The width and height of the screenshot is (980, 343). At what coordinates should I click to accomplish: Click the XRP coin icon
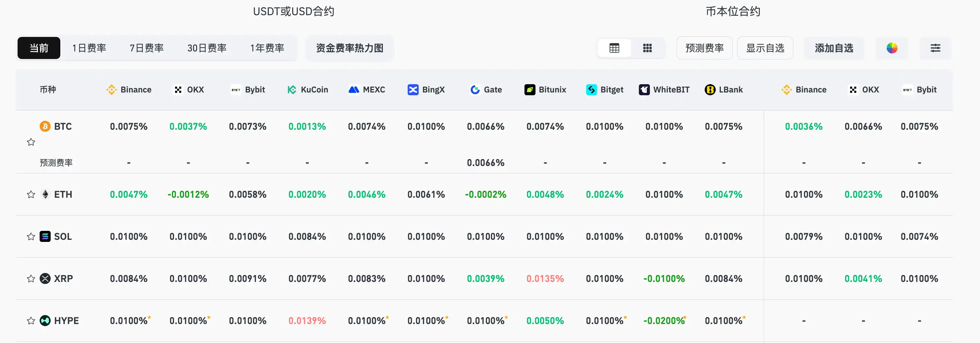45,278
